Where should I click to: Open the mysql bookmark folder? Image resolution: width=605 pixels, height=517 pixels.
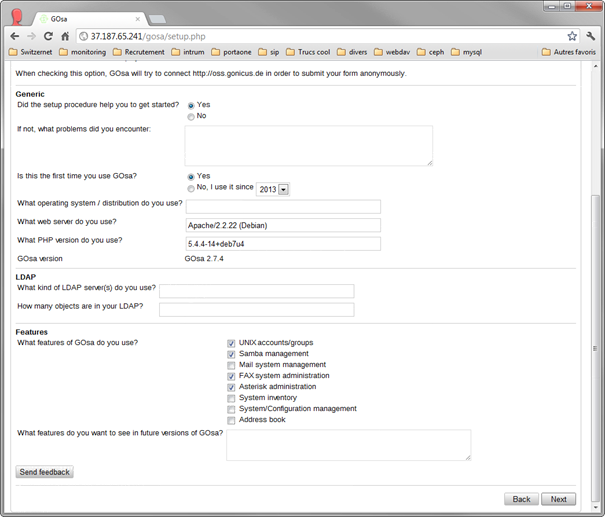pyautogui.click(x=467, y=52)
